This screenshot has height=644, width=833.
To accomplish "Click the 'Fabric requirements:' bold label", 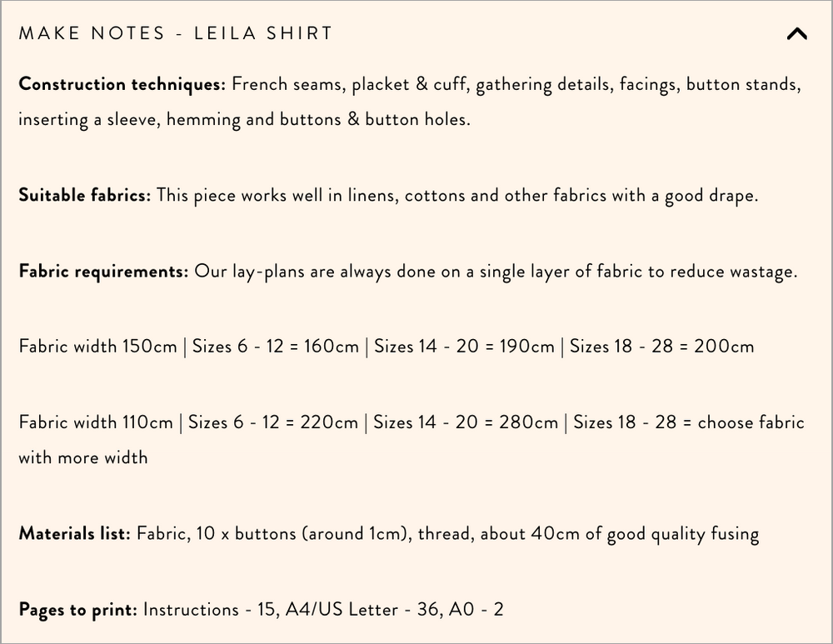I will [x=103, y=272].
